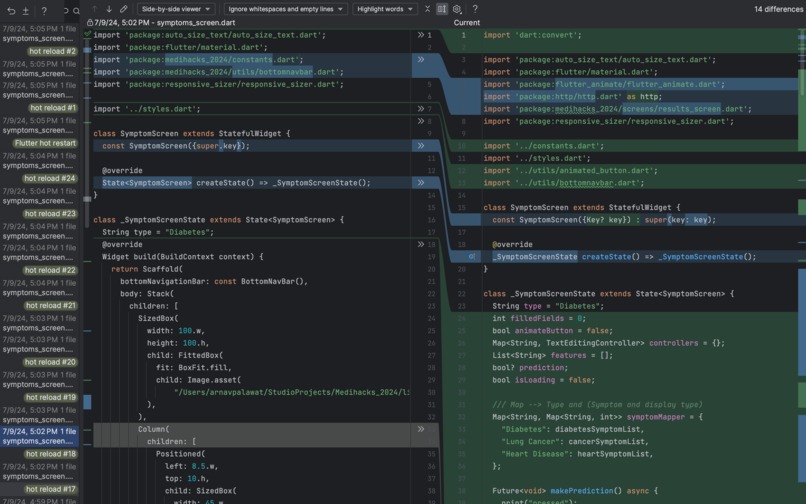Select the hot reload #2 label

pyautogui.click(x=52, y=51)
